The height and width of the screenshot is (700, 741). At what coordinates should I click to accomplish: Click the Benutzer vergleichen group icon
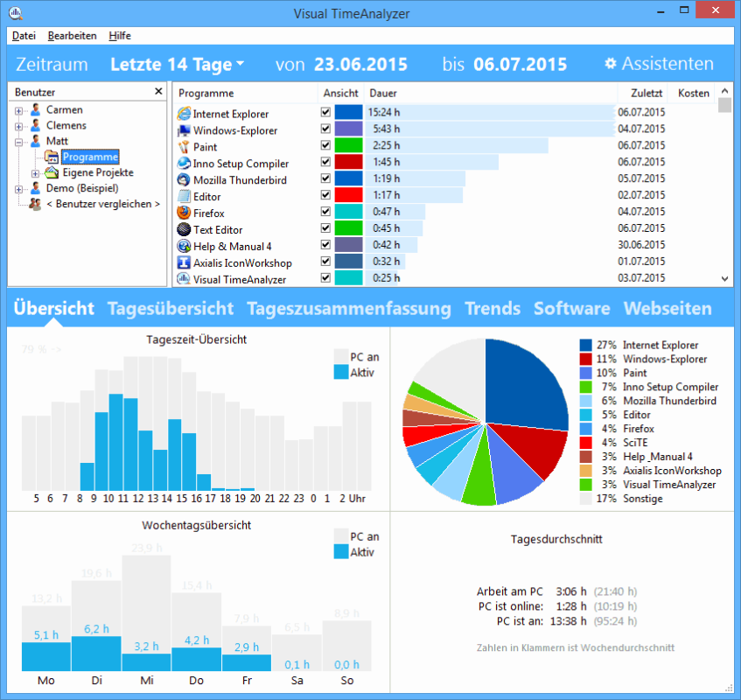[x=35, y=204]
